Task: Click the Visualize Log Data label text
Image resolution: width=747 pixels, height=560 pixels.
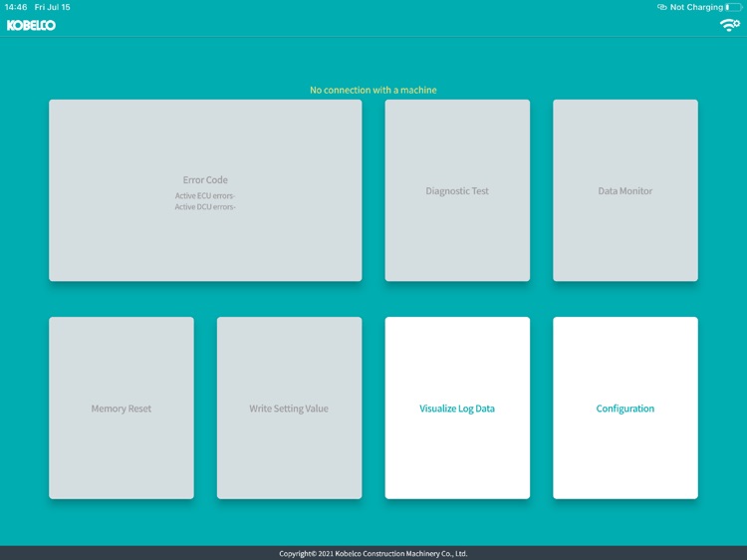Action: tap(457, 409)
